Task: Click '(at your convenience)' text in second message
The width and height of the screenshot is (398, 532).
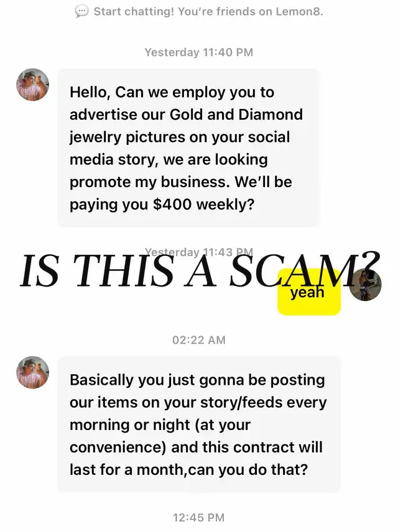Action: [160, 436]
